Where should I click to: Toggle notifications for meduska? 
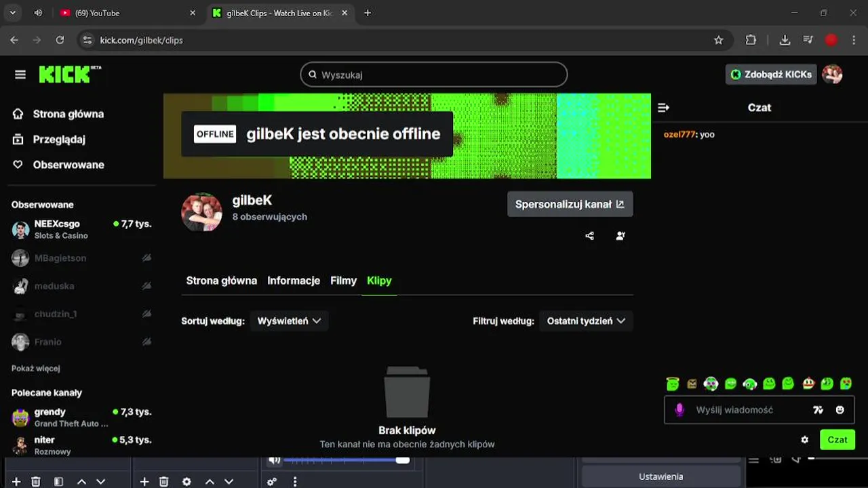pos(146,286)
